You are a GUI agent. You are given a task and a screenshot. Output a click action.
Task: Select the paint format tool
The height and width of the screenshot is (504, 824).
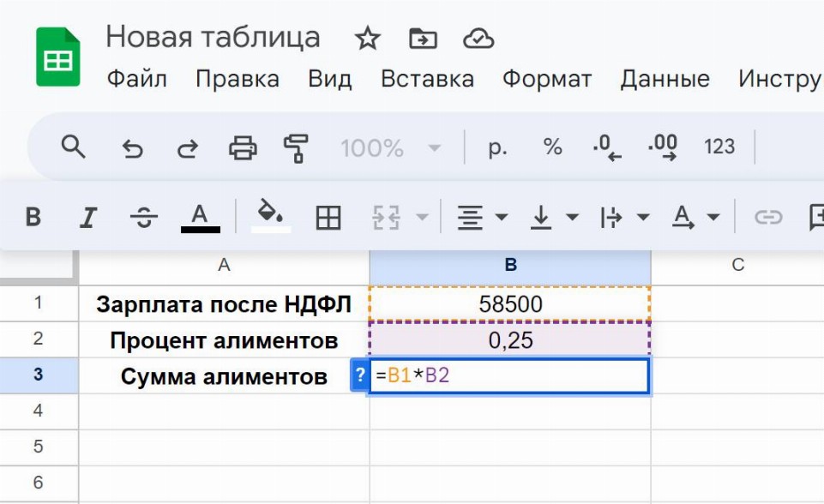[296, 148]
